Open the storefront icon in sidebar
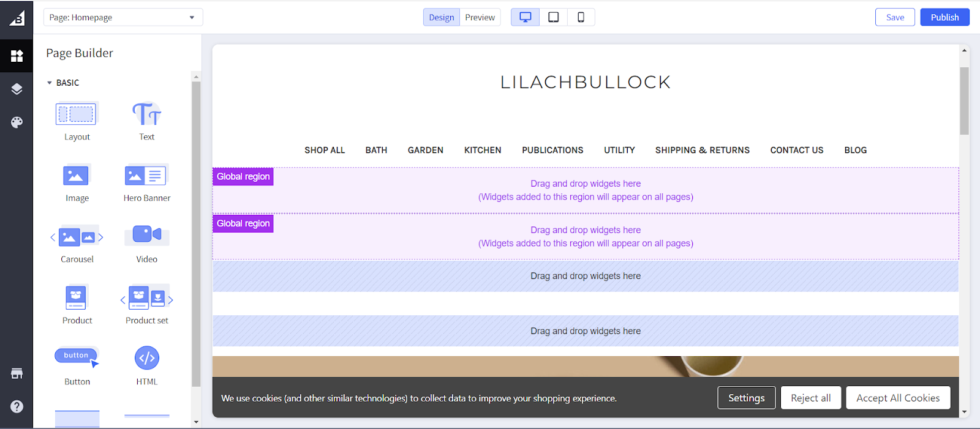This screenshot has height=429, width=980. click(x=17, y=373)
